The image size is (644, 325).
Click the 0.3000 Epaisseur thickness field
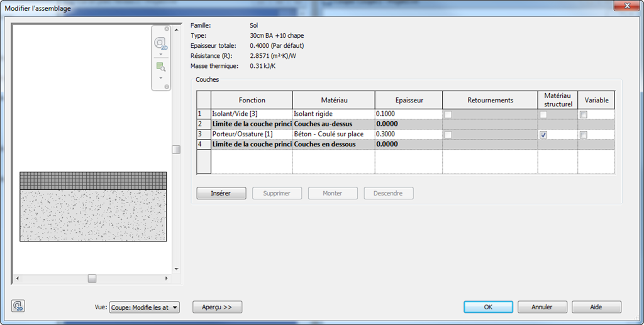tap(408, 135)
